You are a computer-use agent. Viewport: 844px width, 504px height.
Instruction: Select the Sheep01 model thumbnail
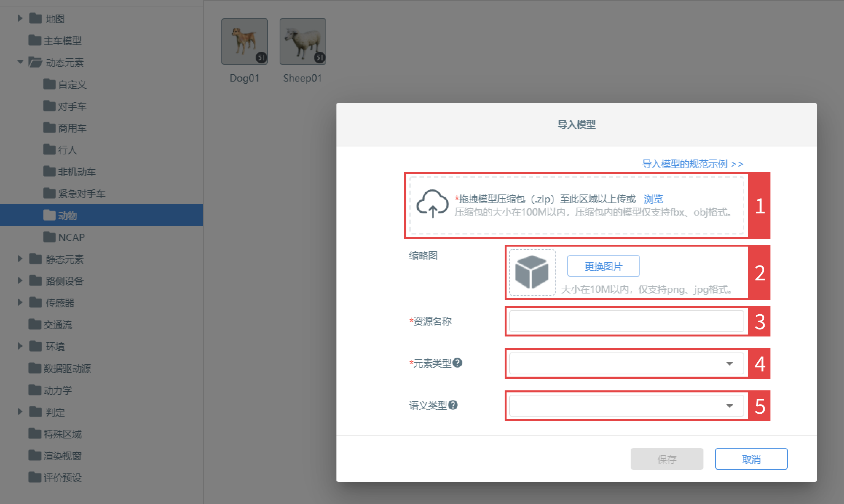click(x=303, y=42)
